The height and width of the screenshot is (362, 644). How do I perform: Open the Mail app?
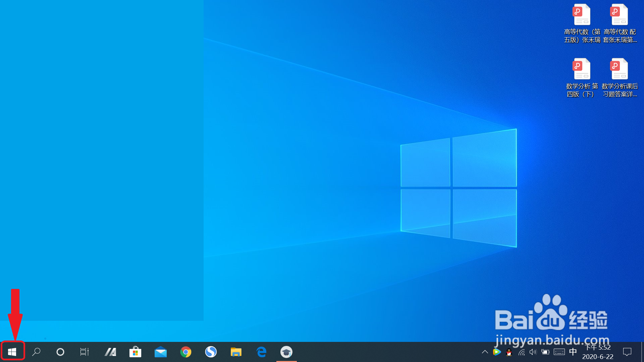coord(160,352)
